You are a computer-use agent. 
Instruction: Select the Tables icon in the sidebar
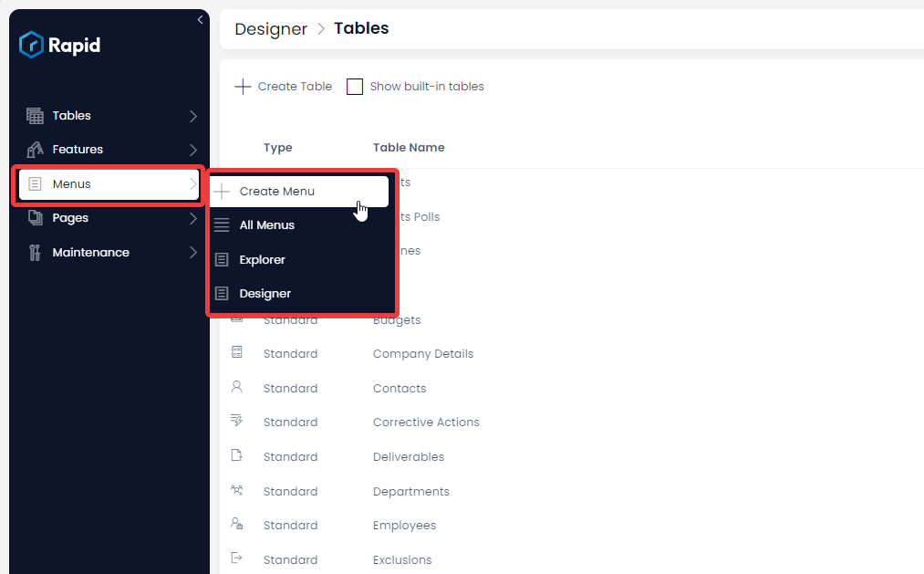35,115
